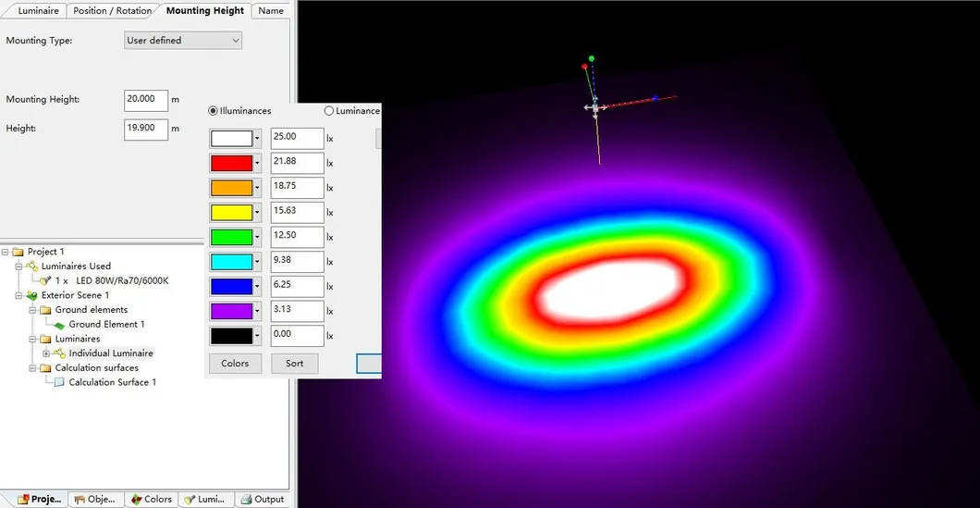Select the Mounting Height tab
Image resolution: width=980 pixels, height=508 pixels.
pos(205,10)
